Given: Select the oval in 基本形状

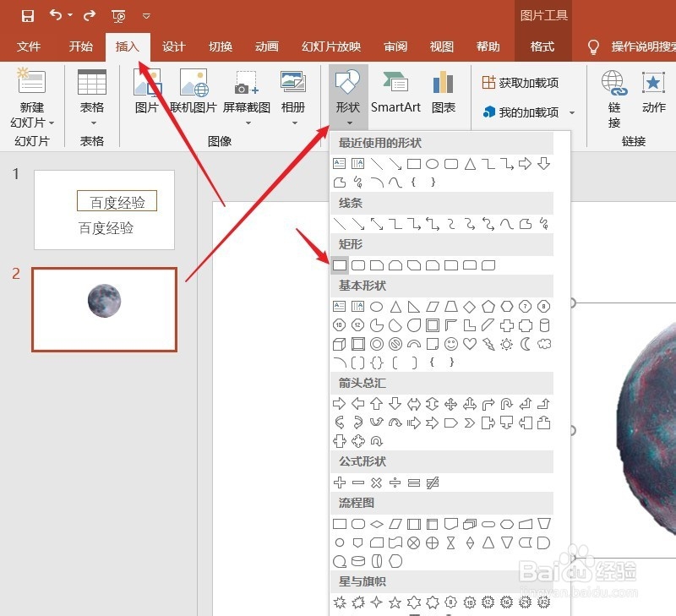Looking at the screenshot, I should [x=377, y=307].
